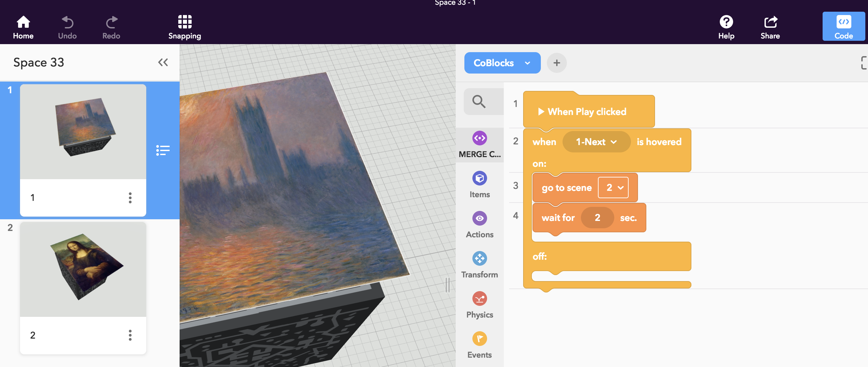Click scene name label 1

(x=32, y=198)
